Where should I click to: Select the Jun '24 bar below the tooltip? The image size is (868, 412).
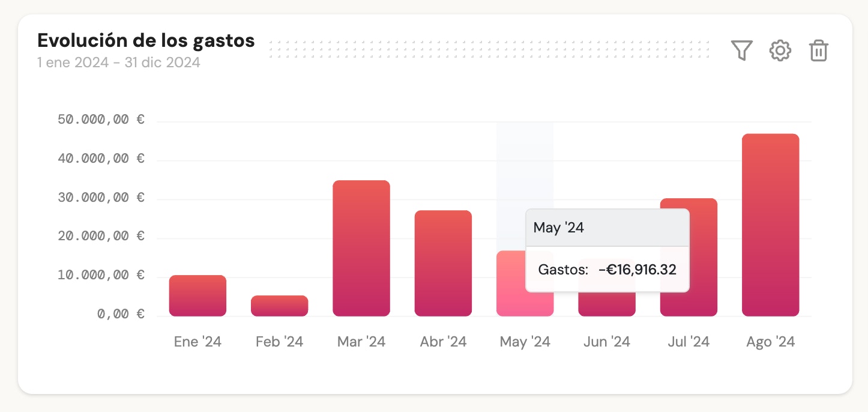(606, 304)
